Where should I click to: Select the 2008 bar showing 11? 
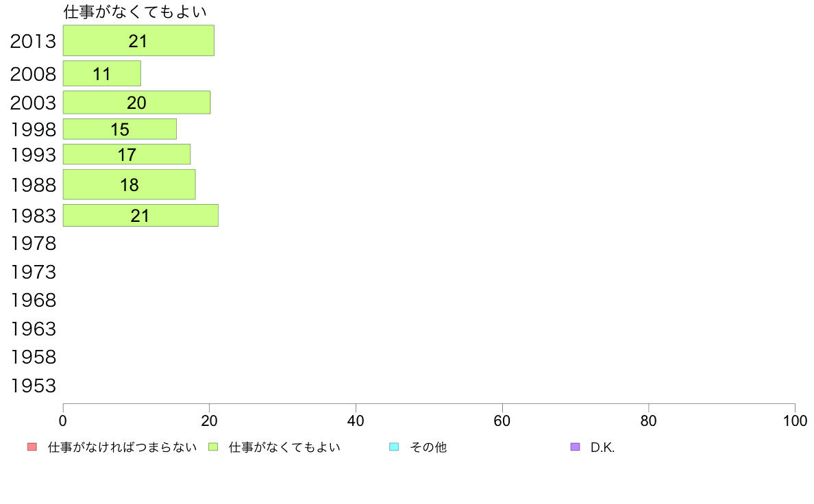(x=101, y=73)
